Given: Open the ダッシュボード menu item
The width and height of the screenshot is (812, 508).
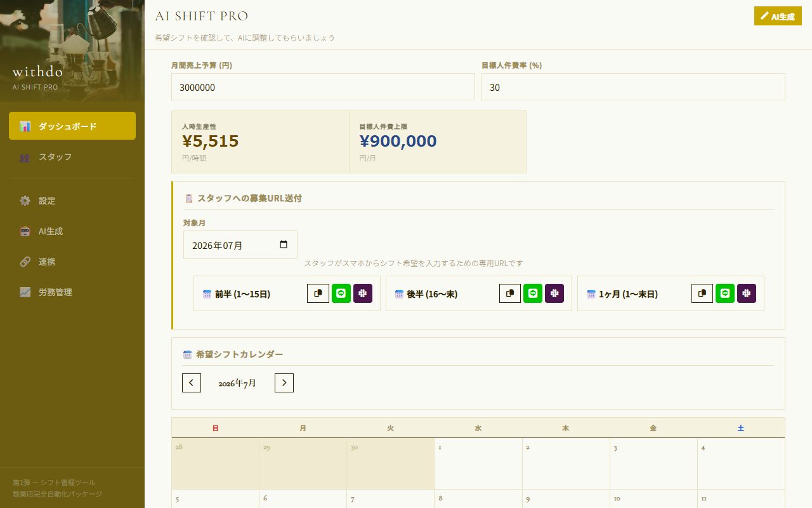Looking at the screenshot, I should click(72, 126).
